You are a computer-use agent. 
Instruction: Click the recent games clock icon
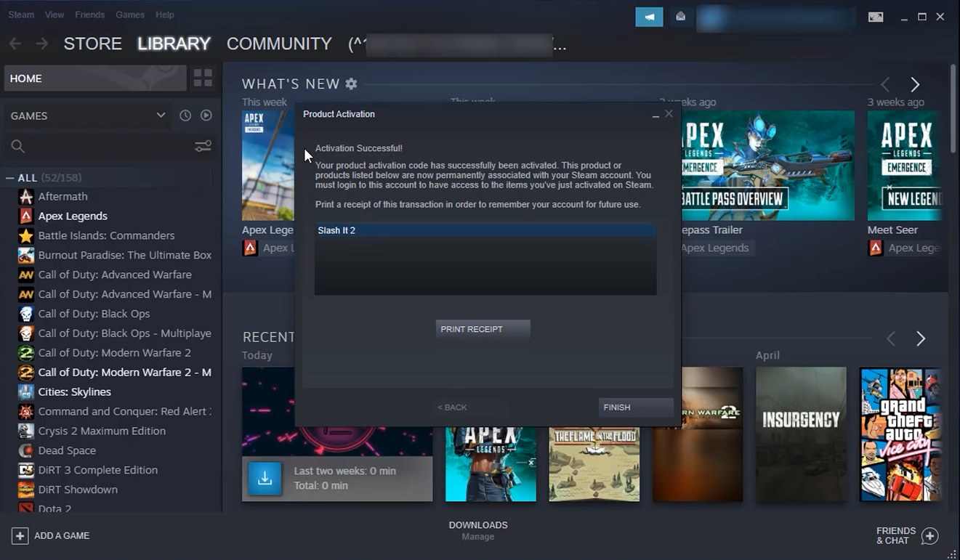tap(185, 115)
